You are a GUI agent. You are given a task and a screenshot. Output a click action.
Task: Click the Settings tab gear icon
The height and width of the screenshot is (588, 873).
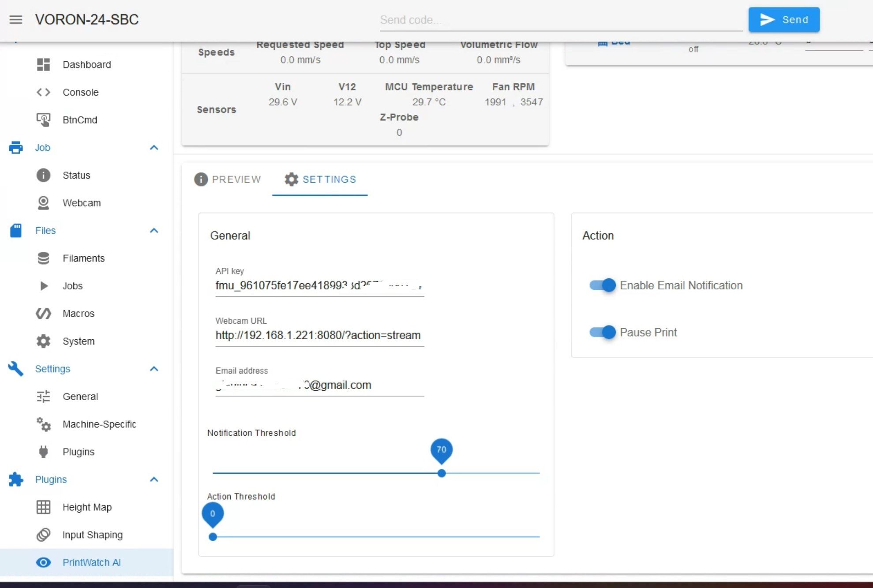[x=291, y=179]
